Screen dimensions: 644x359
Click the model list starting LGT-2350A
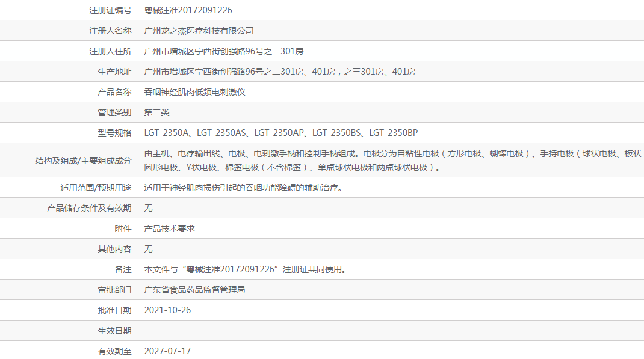point(281,133)
